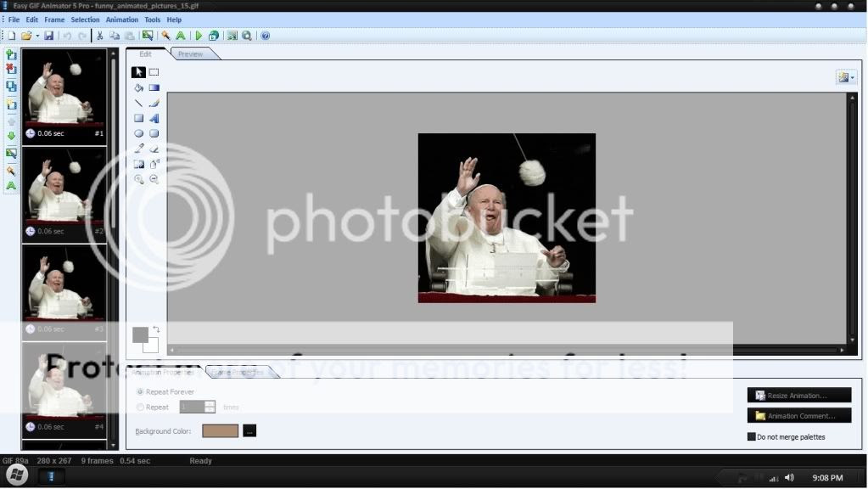
Task: Click the sidebar wand effect icon
Action: coord(11,171)
